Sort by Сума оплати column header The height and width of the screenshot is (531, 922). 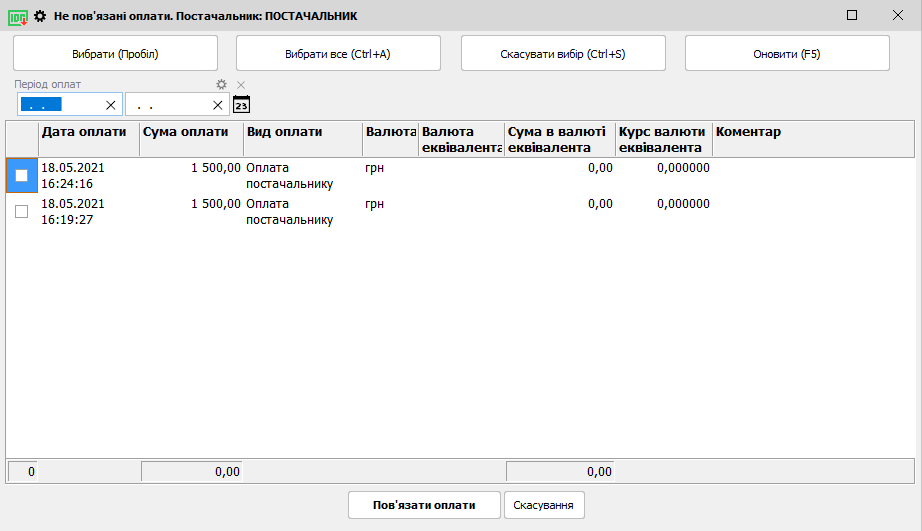tap(192, 139)
